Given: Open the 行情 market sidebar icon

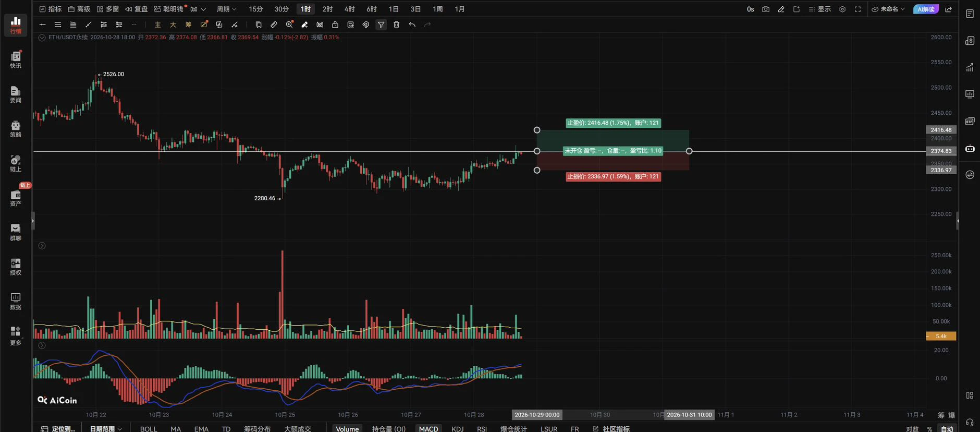Looking at the screenshot, I should (x=16, y=25).
